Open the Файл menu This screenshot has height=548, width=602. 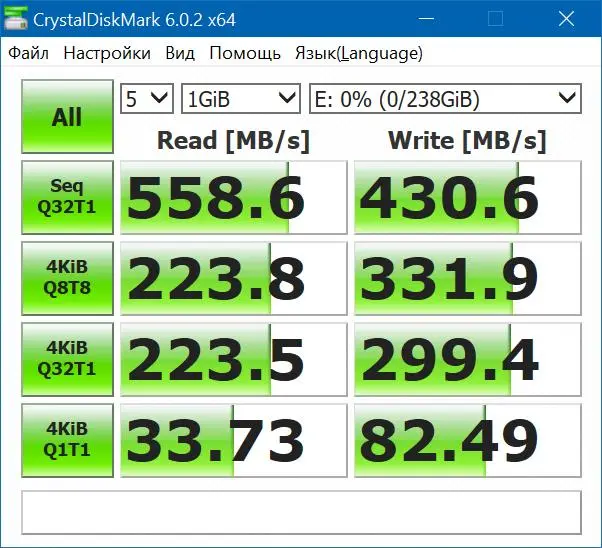pyautogui.click(x=28, y=53)
